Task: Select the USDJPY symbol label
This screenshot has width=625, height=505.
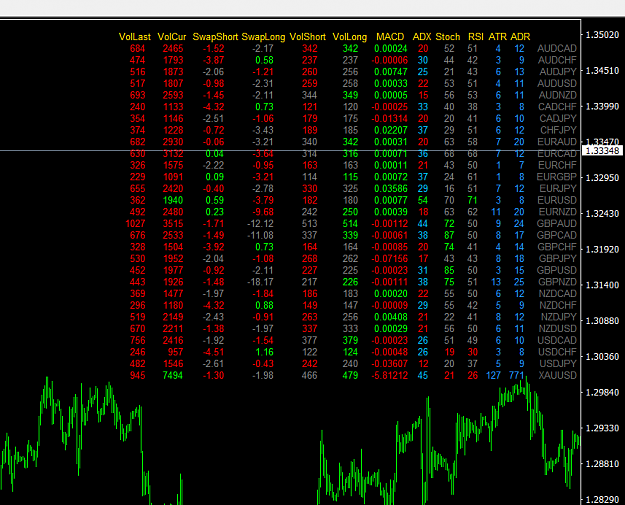Action: coord(558,364)
